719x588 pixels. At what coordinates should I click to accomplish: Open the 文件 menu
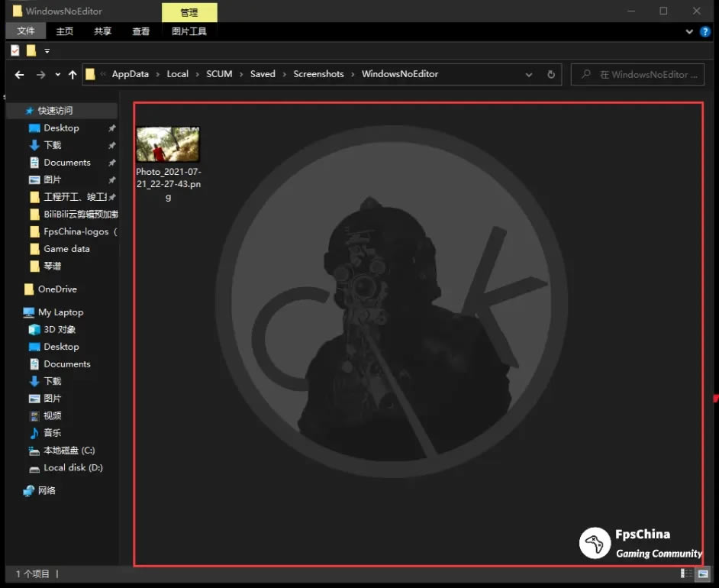[26, 31]
